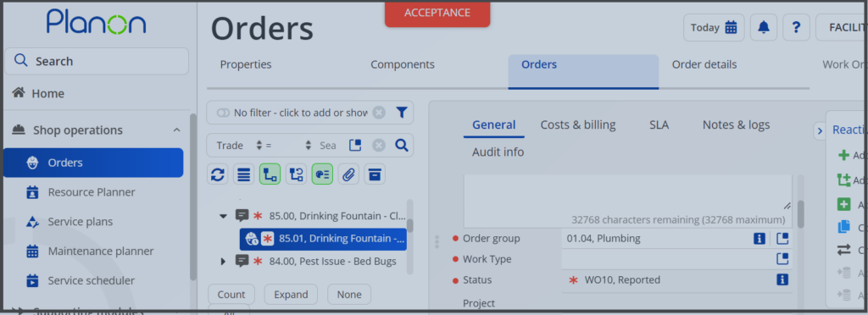Refresh the orders list
This screenshot has height=315, width=868.
(x=218, y=174)
